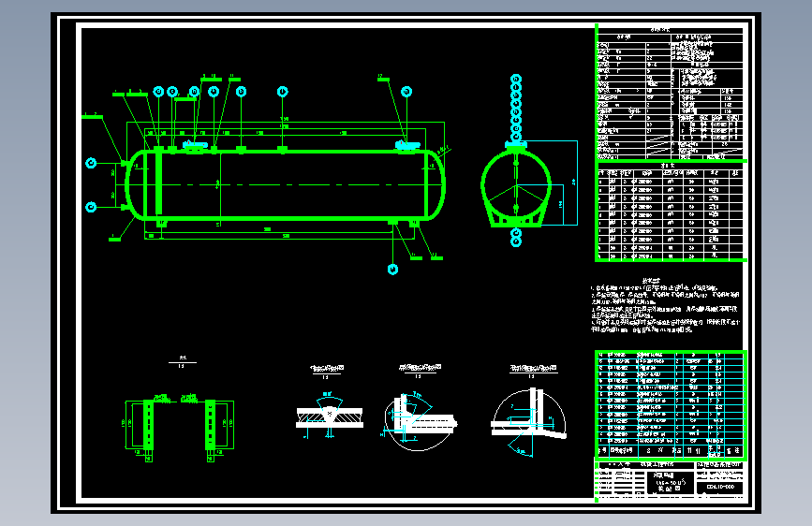Select the horizontal tank side-view drawing
This screenshot has height=526, width=812.
(286, 184)
